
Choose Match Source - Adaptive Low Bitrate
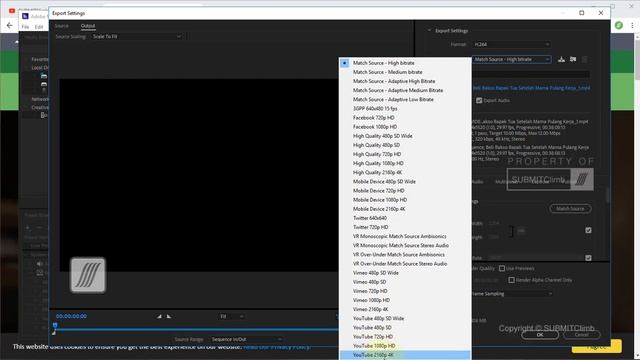[405, 99]
